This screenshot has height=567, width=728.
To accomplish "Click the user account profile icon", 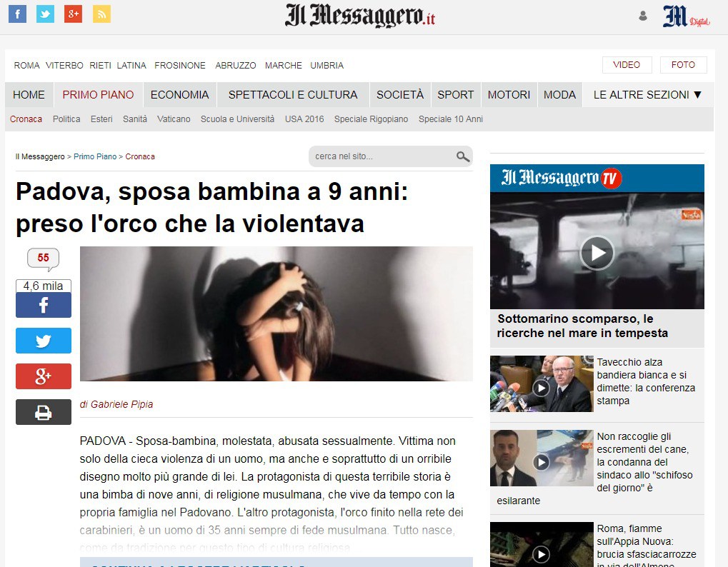I will point(643,16).
